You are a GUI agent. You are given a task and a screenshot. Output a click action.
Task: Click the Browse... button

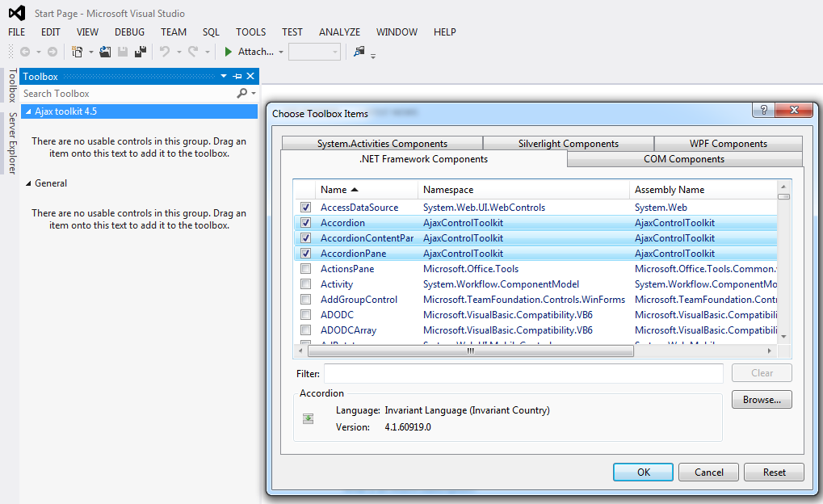click(x=762, y=400)
